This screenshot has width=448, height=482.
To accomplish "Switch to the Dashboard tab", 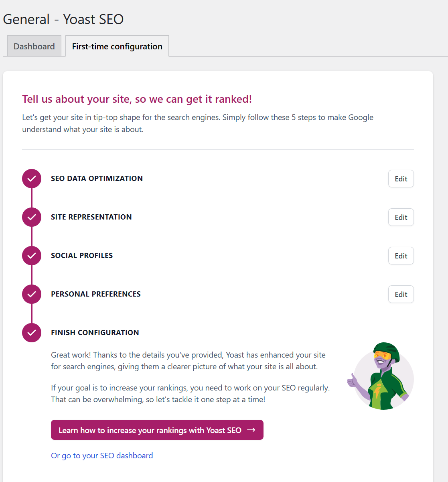I will 34,46.
